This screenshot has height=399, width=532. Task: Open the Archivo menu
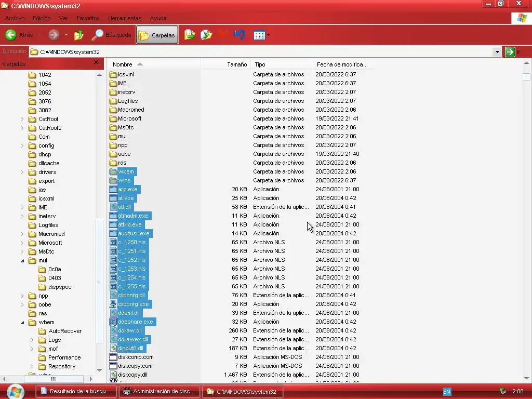click(15, 18)
